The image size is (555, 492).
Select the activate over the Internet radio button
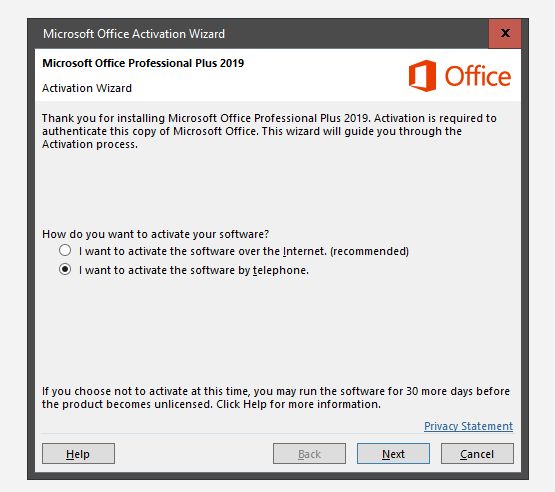(x=65, y=251)
